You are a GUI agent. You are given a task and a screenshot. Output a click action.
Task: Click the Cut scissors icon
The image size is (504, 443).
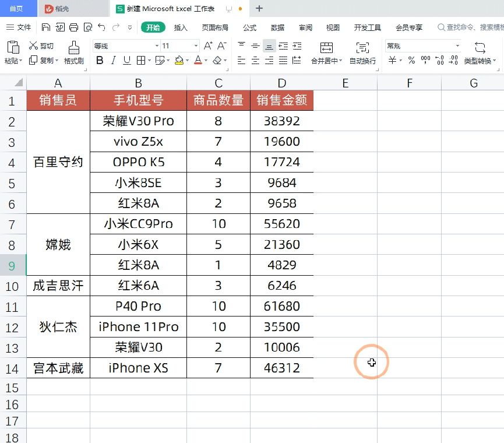[x=33, y=45]
